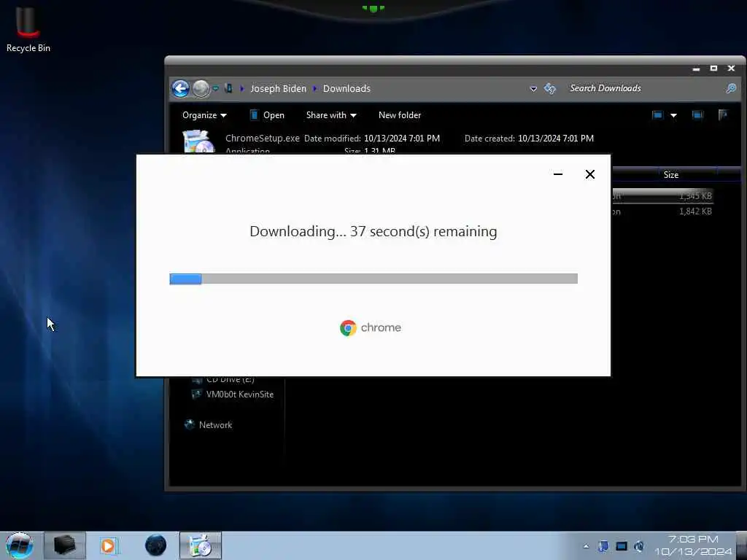Minimize the Downloads Explorer window

tap(696, 69)
